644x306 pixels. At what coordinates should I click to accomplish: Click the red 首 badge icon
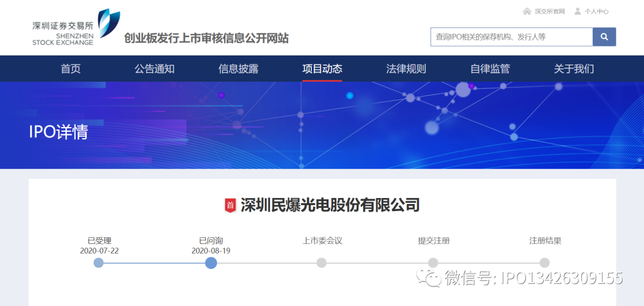pyautogui.click(x=230, y=205)
